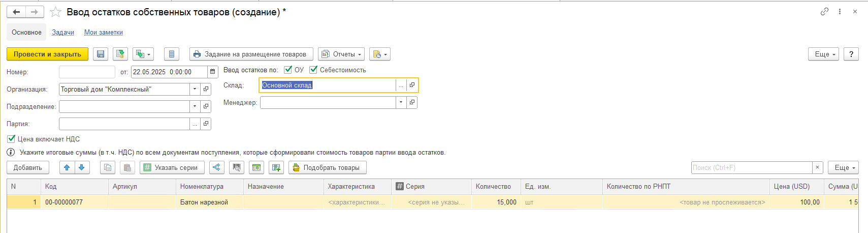Uncheck the ОУ checkbox
Viewport: 868px width, 233px height.
pyautogui.click(x=288, y=70)
